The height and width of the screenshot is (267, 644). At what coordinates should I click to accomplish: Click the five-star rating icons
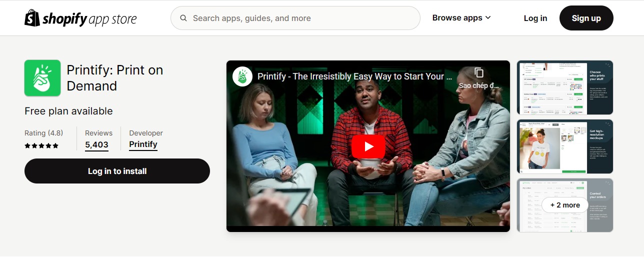[x=41, y=146]
